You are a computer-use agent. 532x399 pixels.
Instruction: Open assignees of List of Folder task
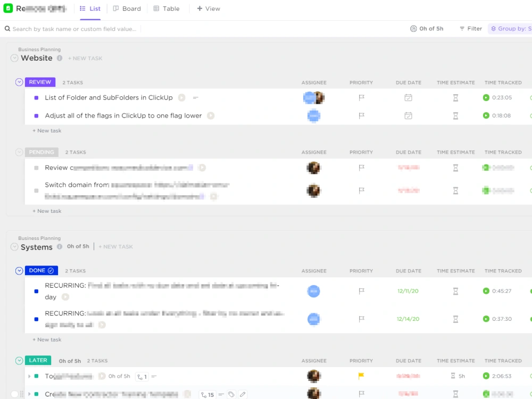(314, 98)
